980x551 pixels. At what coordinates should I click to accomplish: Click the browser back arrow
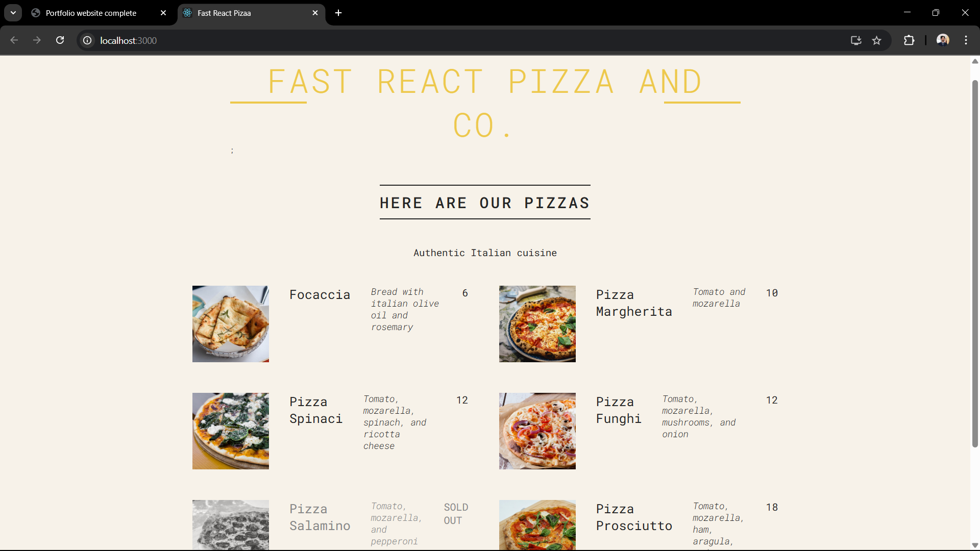[14, 40]
